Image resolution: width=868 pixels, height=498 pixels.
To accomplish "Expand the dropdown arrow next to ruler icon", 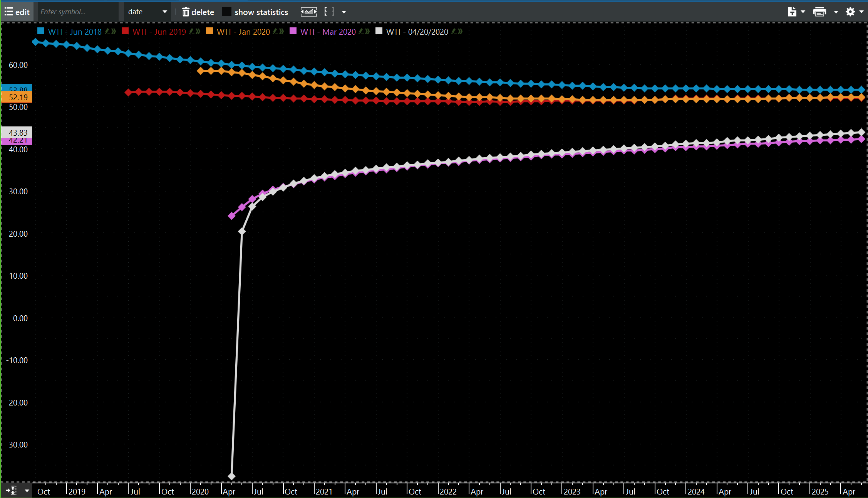I will coord(344,12).
